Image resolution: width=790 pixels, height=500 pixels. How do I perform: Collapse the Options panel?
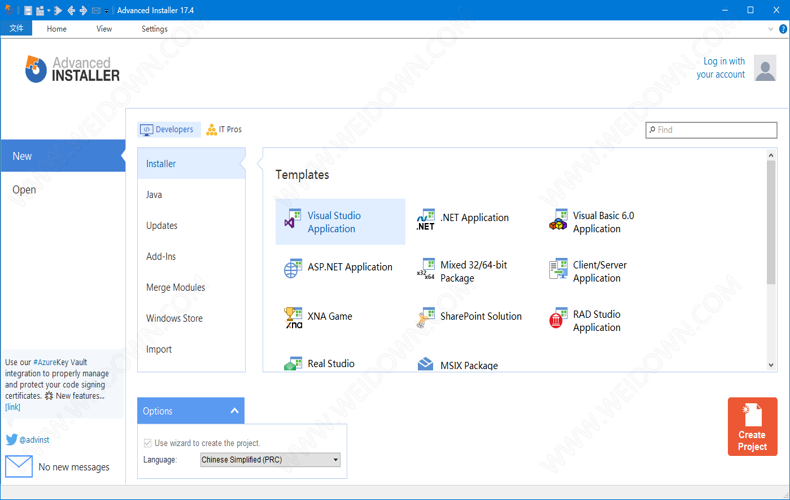point(234,411)
